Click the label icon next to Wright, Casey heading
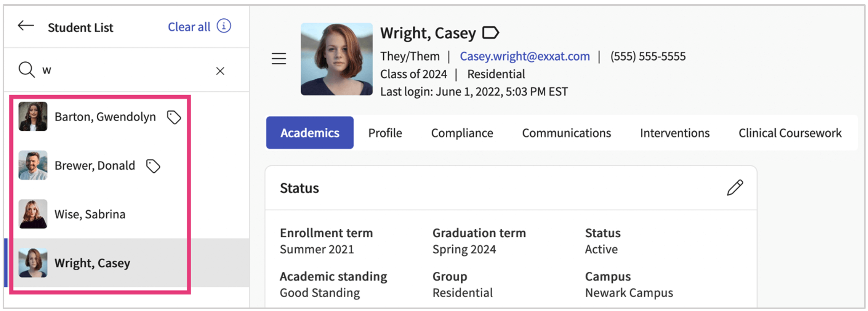The width and height of the screenshot is (868, 311). click(490, 33)
